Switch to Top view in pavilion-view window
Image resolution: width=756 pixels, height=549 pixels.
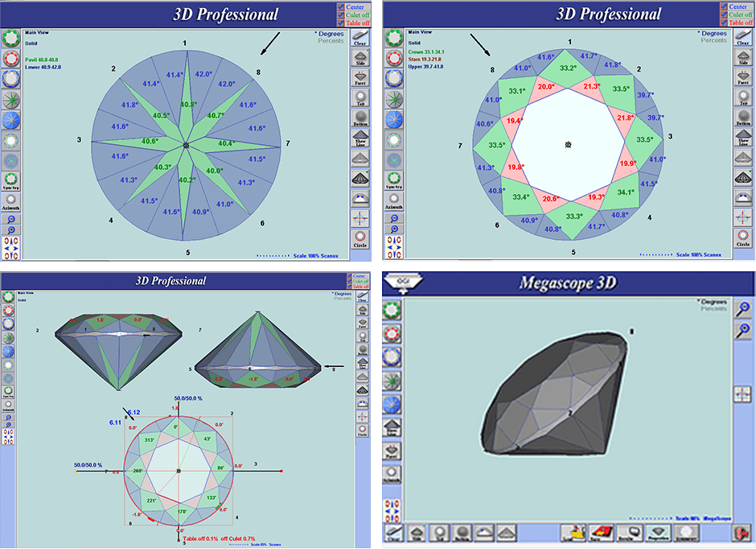360,98
